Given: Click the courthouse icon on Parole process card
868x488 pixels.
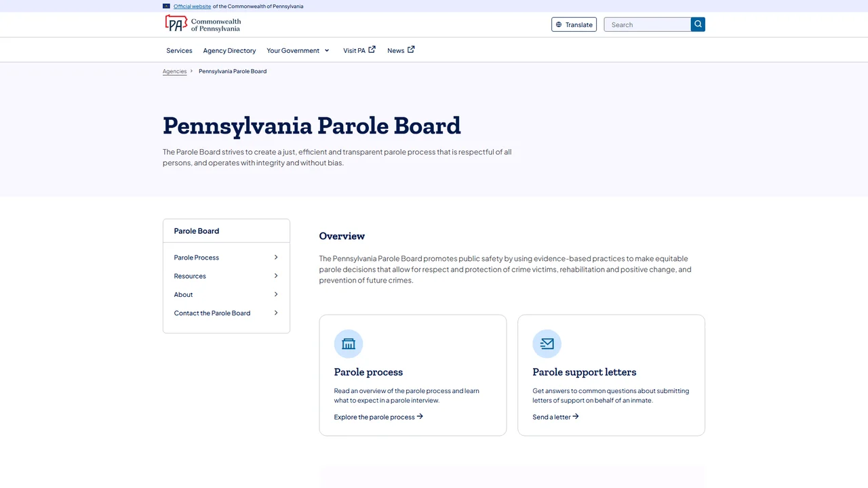Looking at the screenshot, I should coord(349,344).
